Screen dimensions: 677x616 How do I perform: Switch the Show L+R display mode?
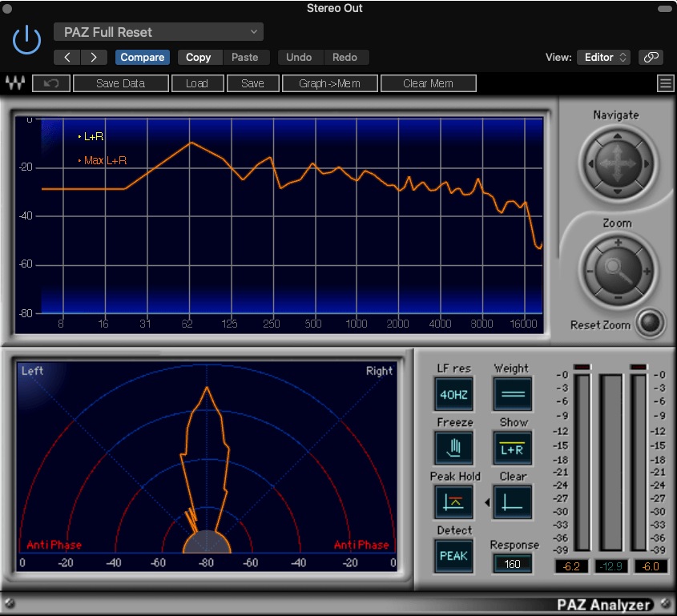(x=513, y=448)
